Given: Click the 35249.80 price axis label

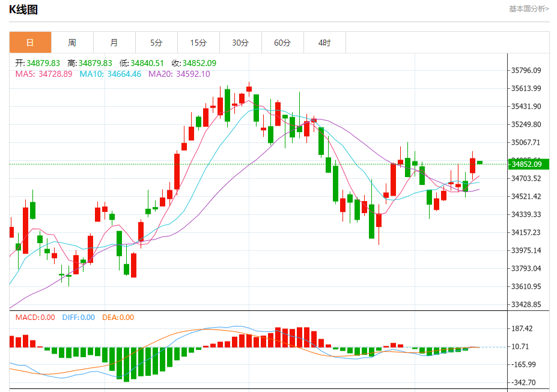Looking at the screenshot, I should click(x=526, y=124).
